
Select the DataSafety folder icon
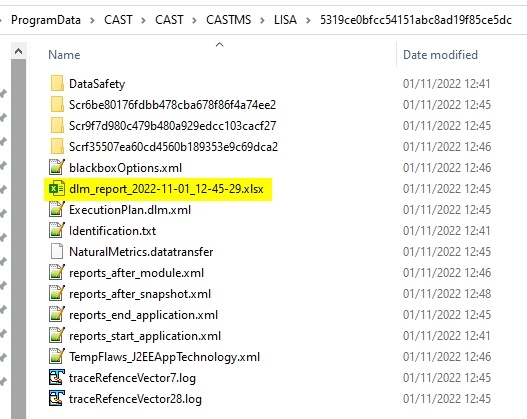(57, 83)
